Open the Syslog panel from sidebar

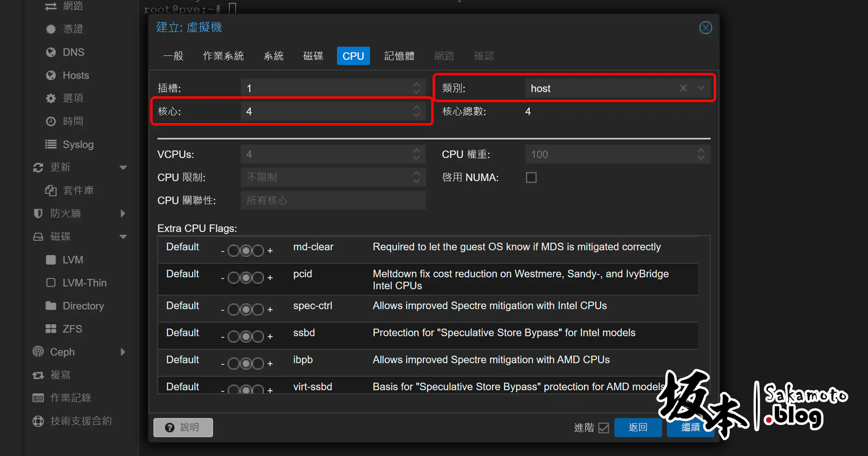click(x=78, y=144)
